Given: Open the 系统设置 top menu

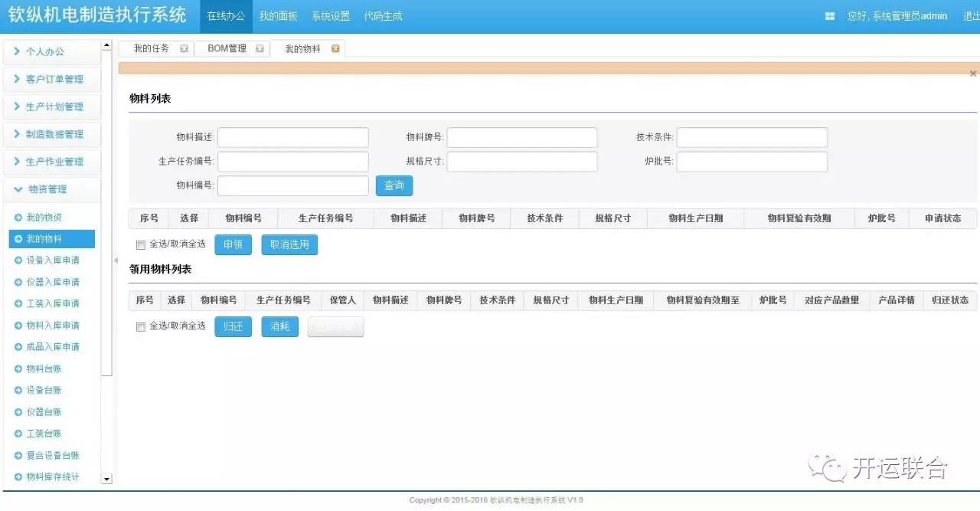Looking at the screenshot, I should coord(330,16).
